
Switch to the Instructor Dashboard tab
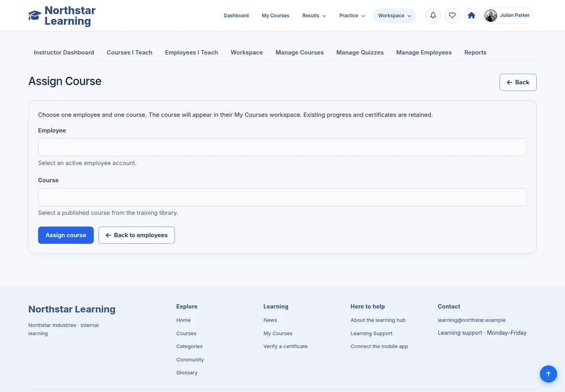click(64, 53)
